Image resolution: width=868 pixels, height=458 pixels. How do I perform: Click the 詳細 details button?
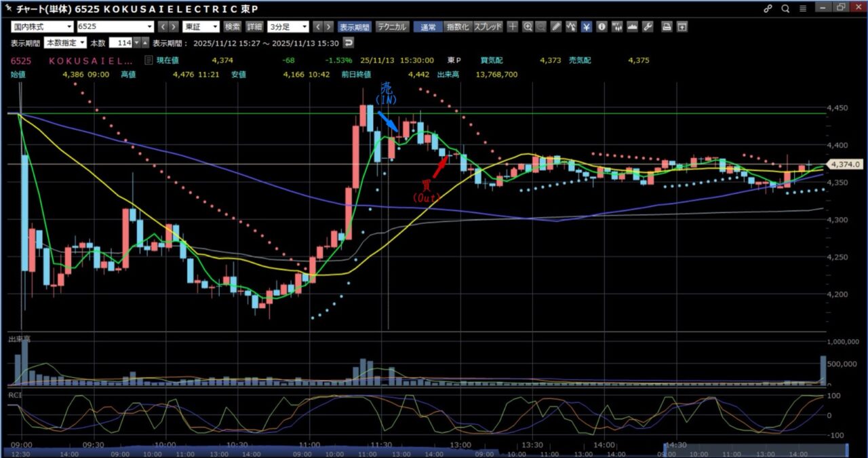tap(254, 27)
